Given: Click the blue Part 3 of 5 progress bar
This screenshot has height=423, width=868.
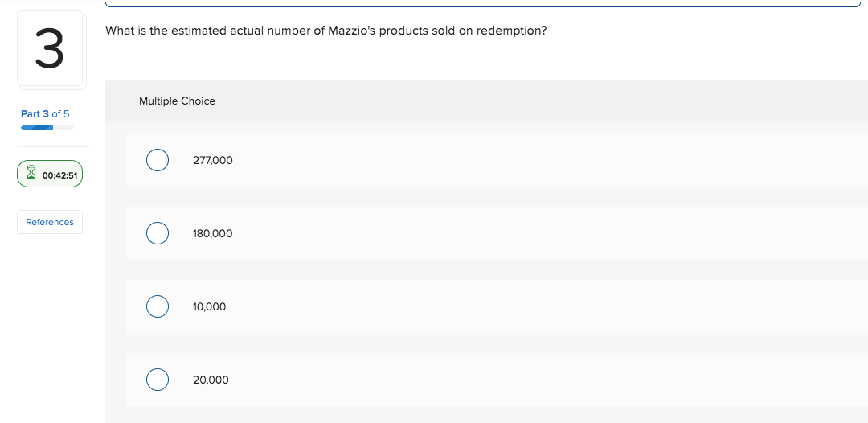Looking at the screenshot, I should pyautogui.click(x=37, y=128).
